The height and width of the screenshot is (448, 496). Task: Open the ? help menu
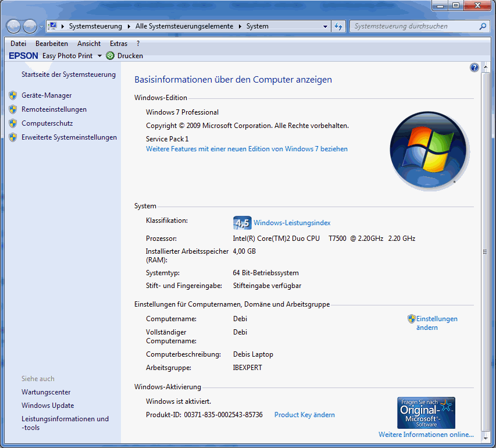click(x=138, y=44)
